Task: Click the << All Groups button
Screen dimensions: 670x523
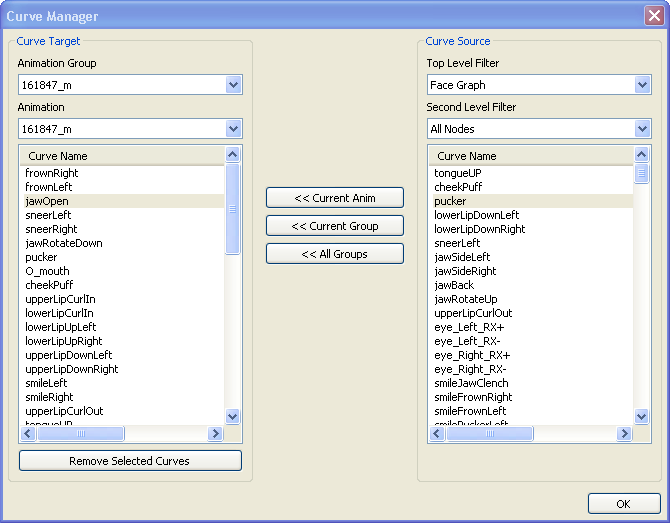Action: tap(335, 254)
